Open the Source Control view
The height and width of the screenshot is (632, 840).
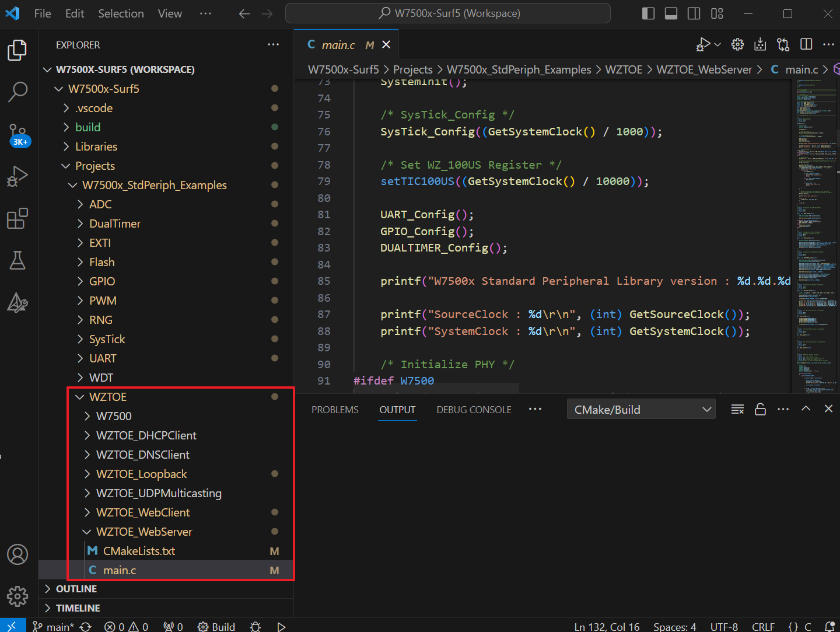pyautogui.click(x=17, y=134)
